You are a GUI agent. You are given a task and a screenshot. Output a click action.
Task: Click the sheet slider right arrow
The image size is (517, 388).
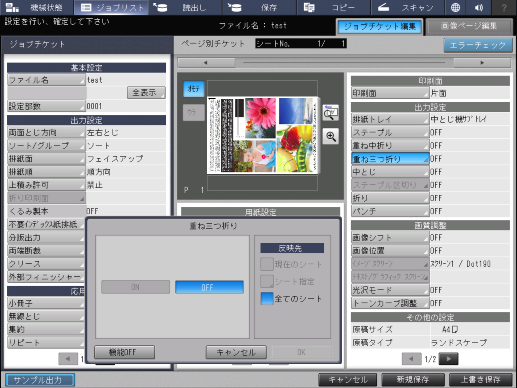(x=482, y=62)
